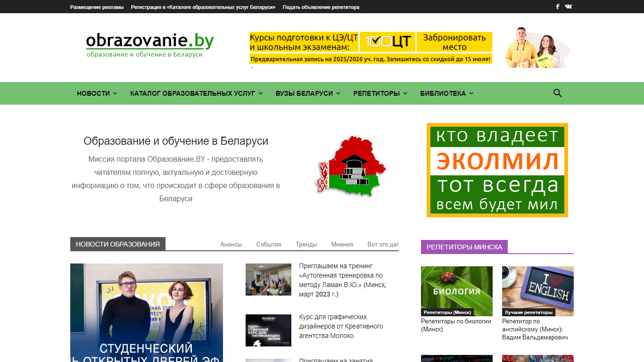
Task: Click the Лучшие репетиторы category label
Action: point(528,313)
